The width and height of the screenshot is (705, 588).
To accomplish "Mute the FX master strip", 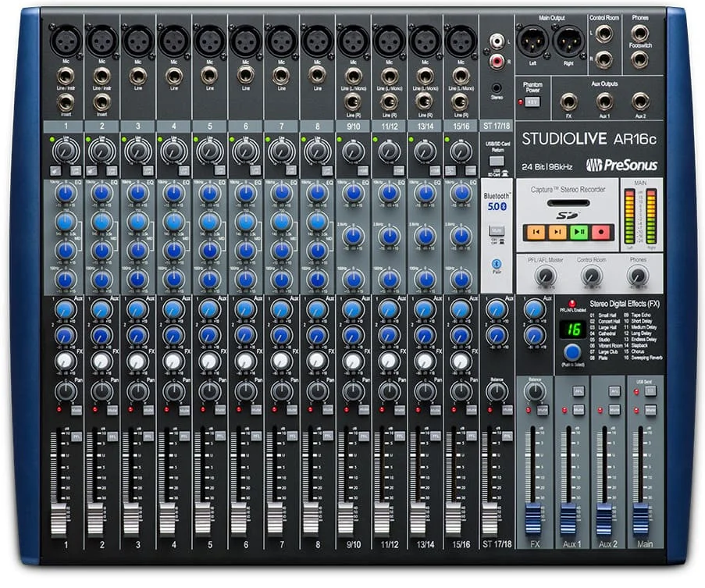I will point(543,410).
